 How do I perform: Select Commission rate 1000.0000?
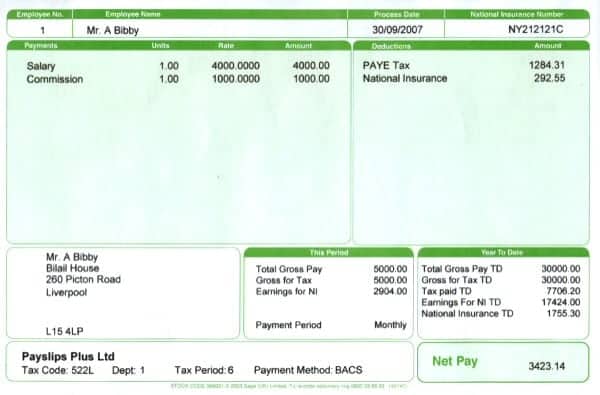click(236, 79)
